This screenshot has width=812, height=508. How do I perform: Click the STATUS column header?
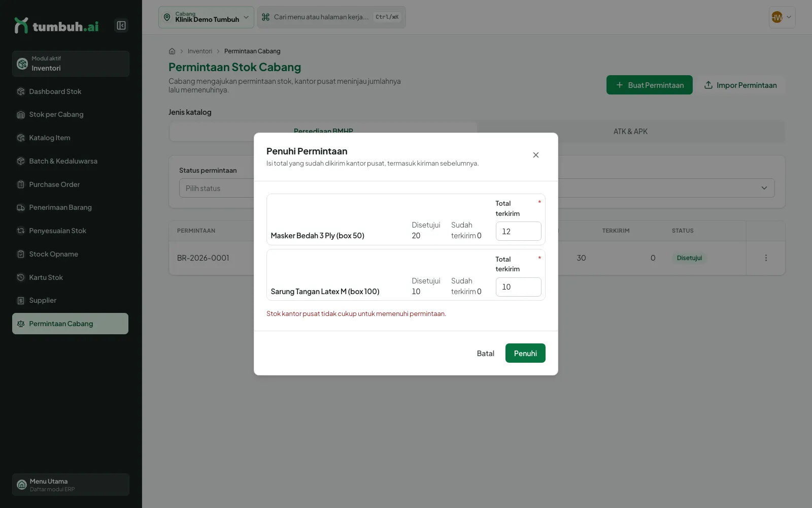pos(683,231)
